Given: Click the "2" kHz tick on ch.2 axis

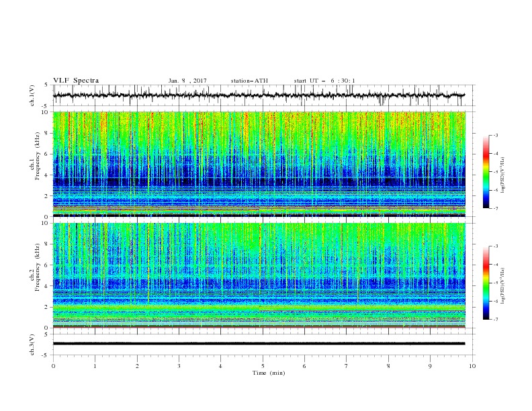Looking at the screenshot, I should tap(47, 307).
